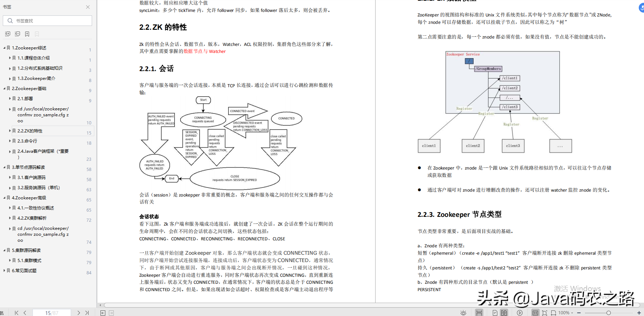Open bookmark 3.2.服务端源码（单机）
This screenshot has height=316, width=644.
tap(39, 187)
